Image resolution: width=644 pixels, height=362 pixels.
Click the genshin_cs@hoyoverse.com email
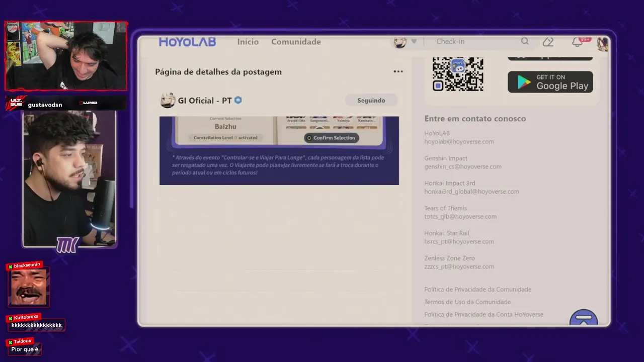point(463,166)
